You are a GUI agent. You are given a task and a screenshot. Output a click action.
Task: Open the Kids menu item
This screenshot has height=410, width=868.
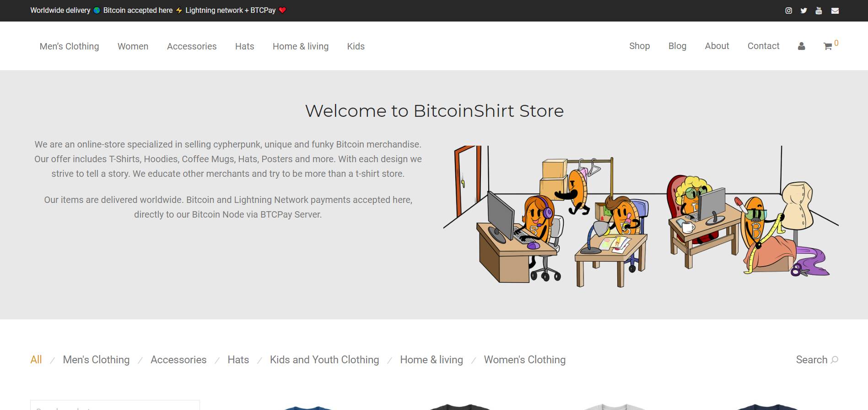pos(356,46)
